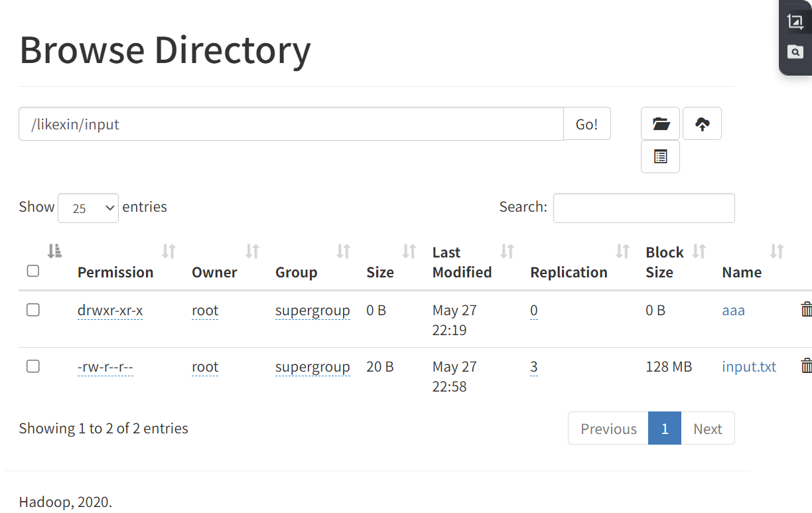
Task: Sort by the Last Modified column arrows
Action: 507,251
